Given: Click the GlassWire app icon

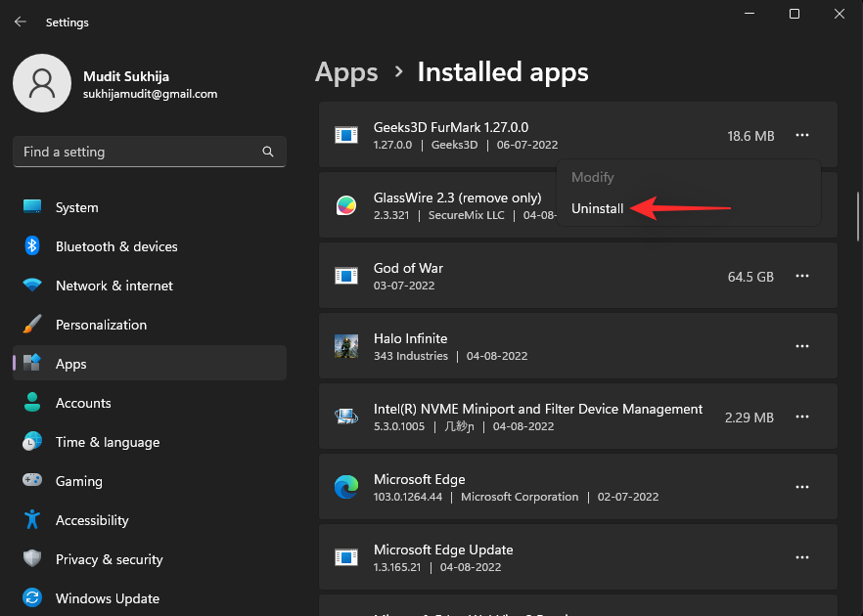Looking at the screenshot, I should coord(346,205).
